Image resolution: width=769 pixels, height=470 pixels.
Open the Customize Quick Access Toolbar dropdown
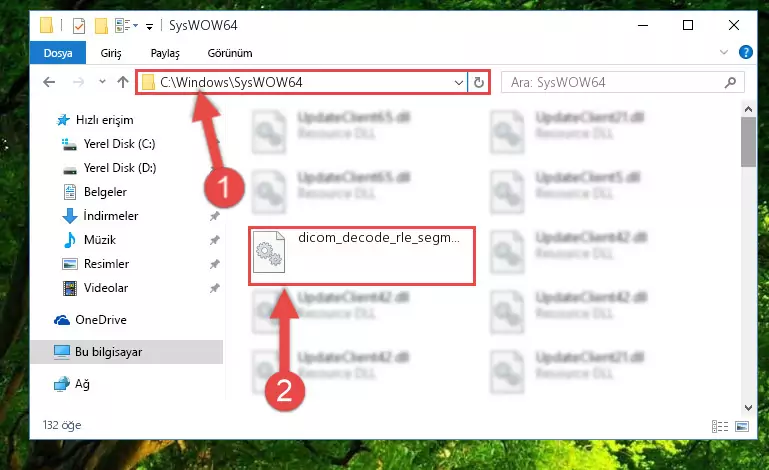coord(149,26)
